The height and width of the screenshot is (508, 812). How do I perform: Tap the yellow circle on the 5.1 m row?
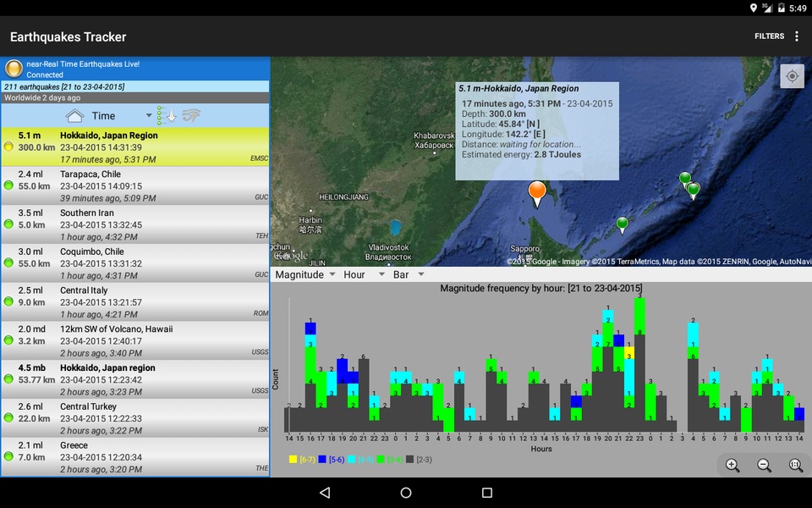point(8,146)
